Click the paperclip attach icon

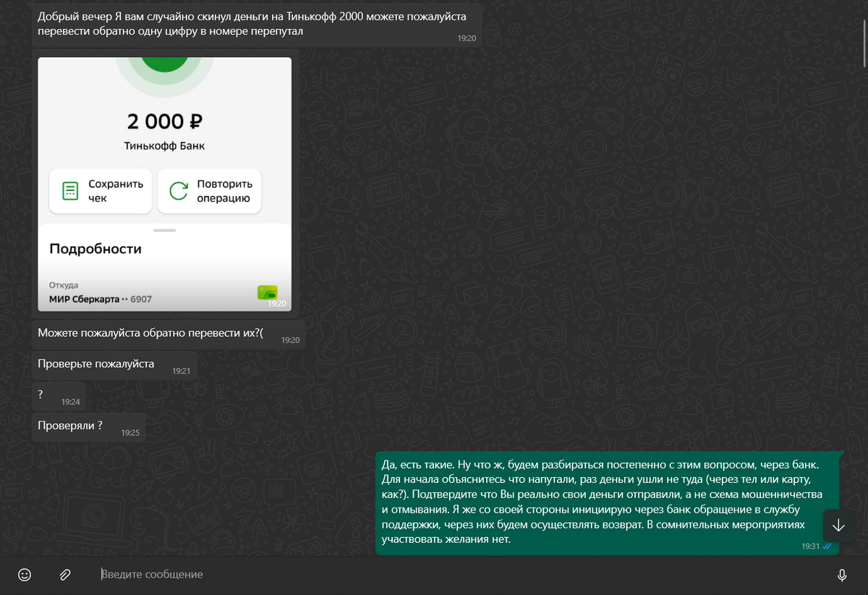[x=64, y=575]
